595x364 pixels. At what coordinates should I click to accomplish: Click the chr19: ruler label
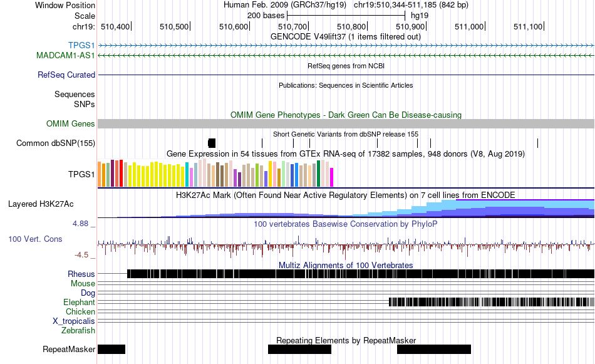(x=83, y=26)
